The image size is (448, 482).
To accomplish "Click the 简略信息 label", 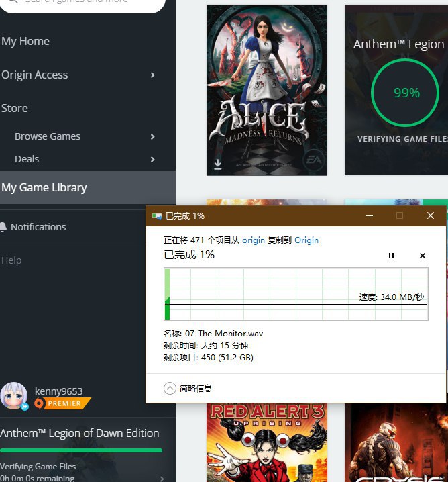I will 196,389.
